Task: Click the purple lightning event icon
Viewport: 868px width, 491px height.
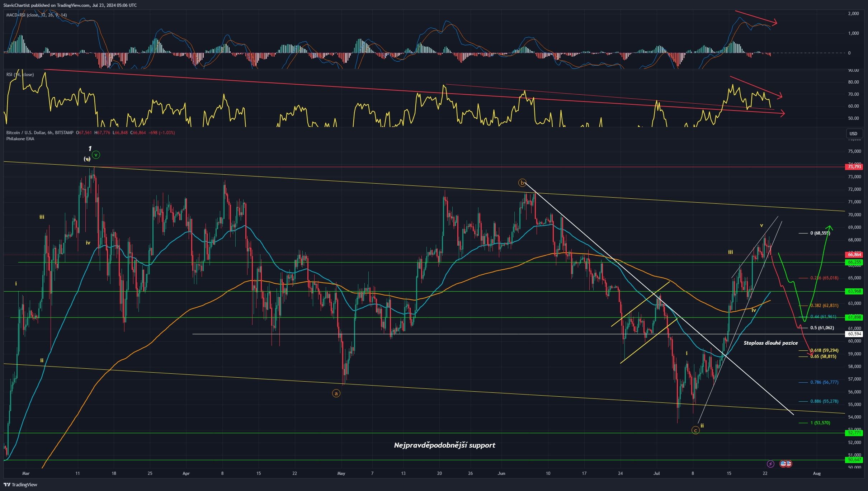Action: [770, 464]
